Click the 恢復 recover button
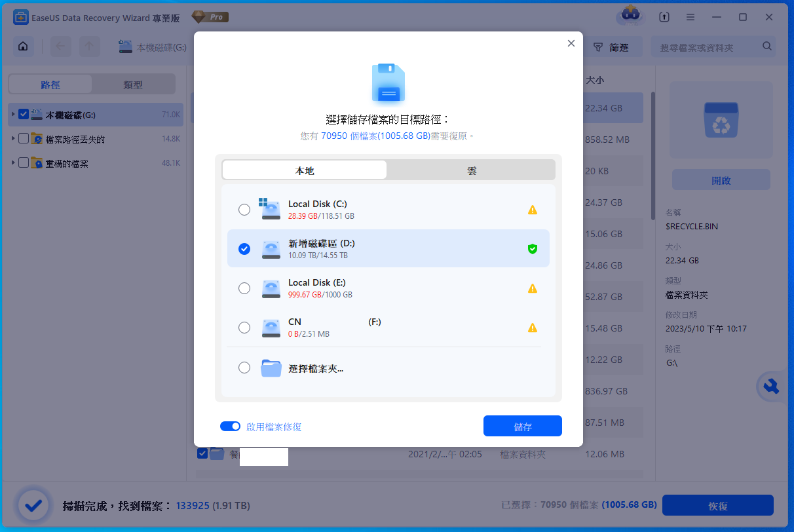Image resolution: width=794 pixels, height=532 pixels. click(x=717, y=505)
